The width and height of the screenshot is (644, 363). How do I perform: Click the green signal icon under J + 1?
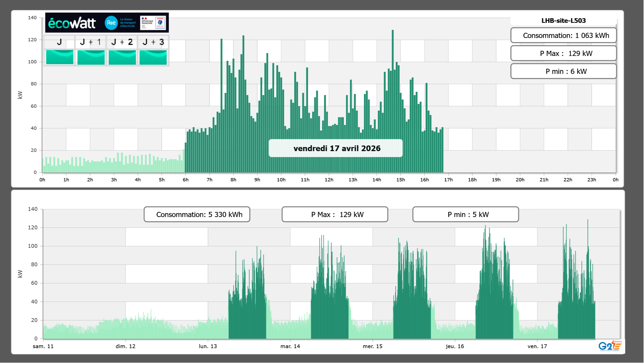click(91, 57)
